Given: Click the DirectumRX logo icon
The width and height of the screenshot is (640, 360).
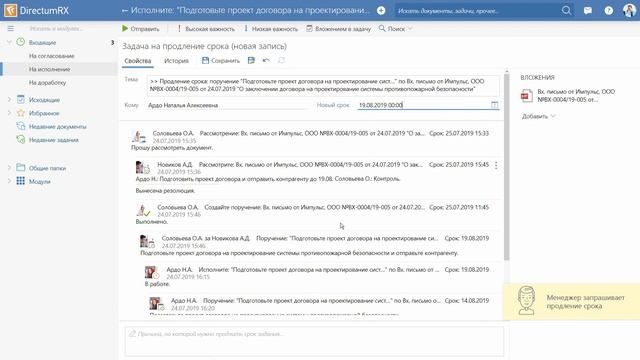Looking at the screenshot, I should pos(10,10).
